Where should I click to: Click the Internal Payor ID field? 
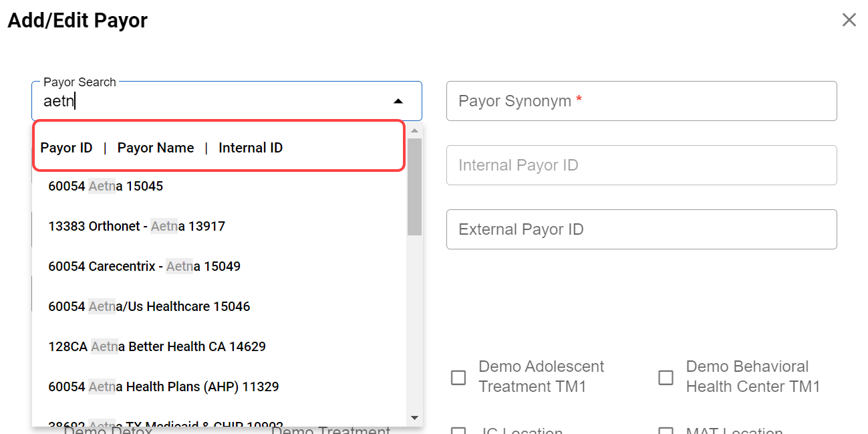641,165
